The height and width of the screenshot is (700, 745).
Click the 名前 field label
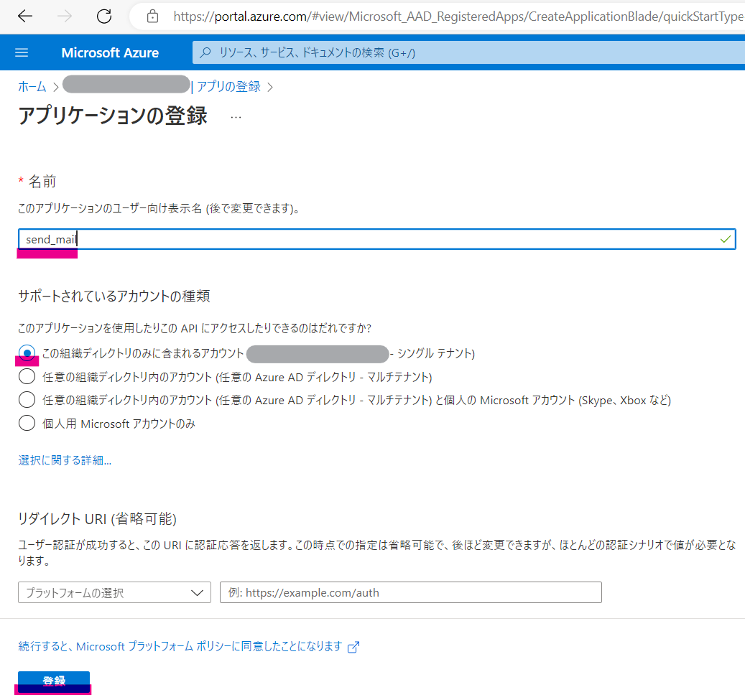(42, 182)
